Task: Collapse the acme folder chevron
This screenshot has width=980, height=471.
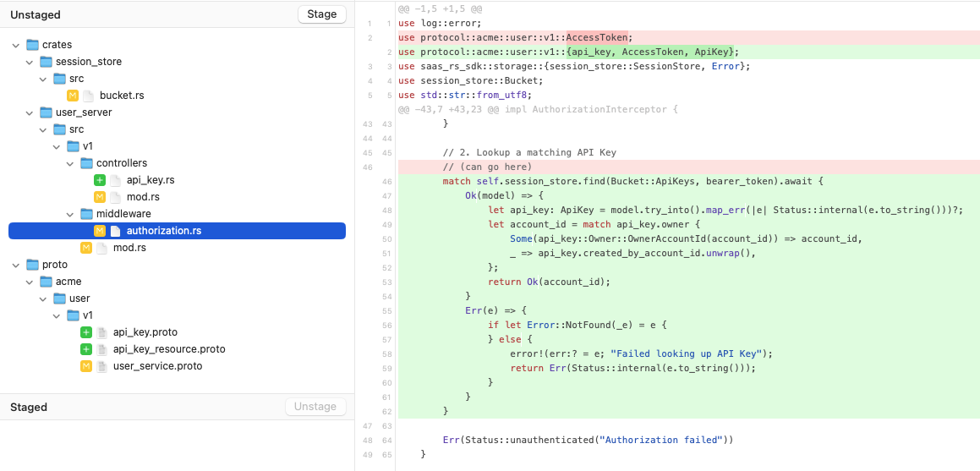Action: coord(30,282)
